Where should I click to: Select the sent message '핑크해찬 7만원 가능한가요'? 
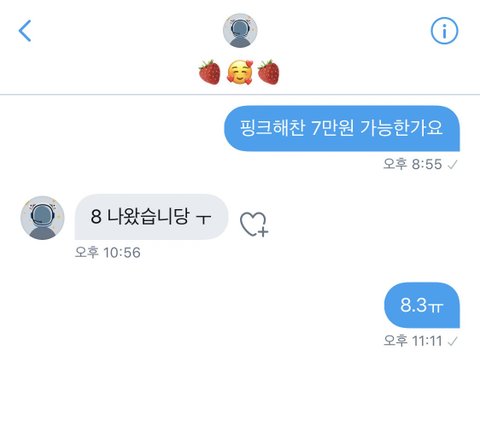342,128
